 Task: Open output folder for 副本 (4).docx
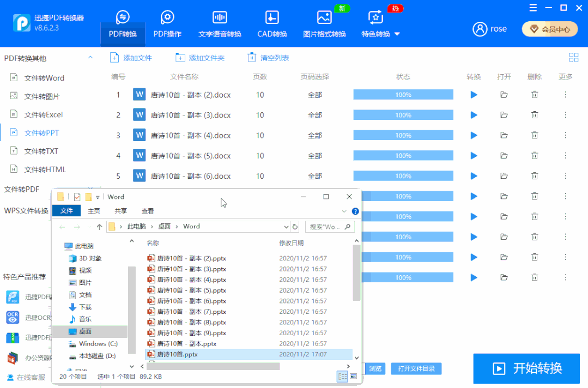point(504,135)
